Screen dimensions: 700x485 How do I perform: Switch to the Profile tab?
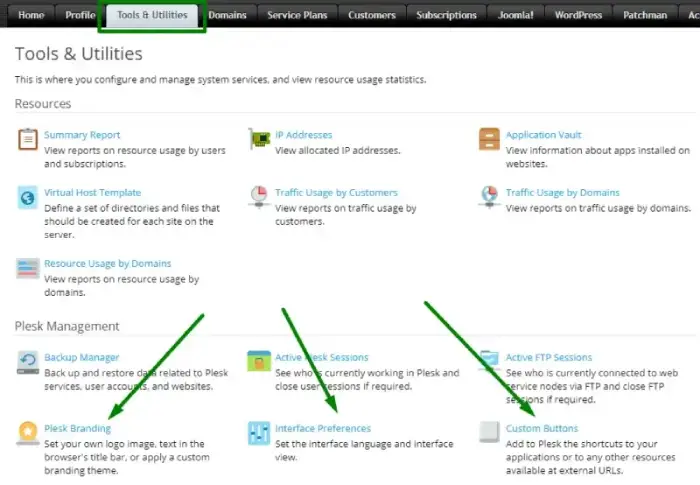click(x=80, y=15)
